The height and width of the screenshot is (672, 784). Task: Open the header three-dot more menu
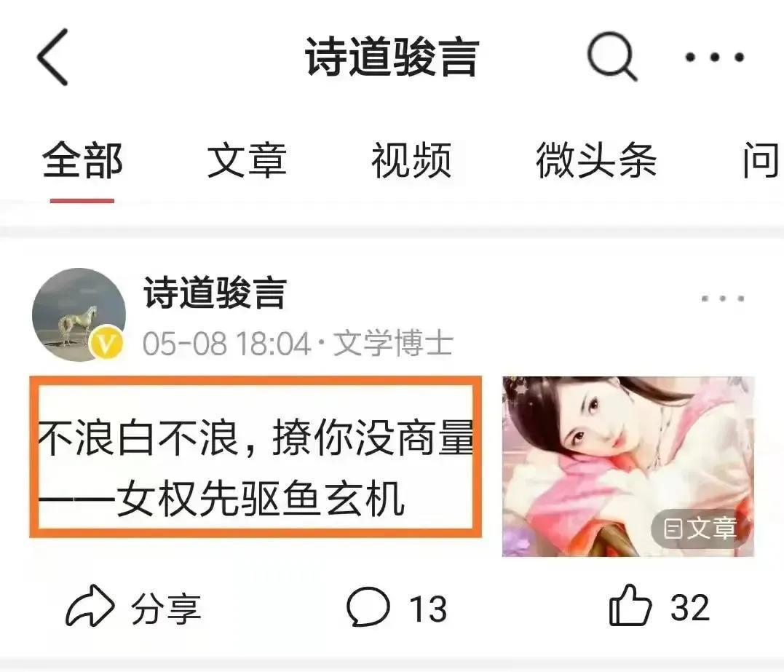(x=715, y=57)
